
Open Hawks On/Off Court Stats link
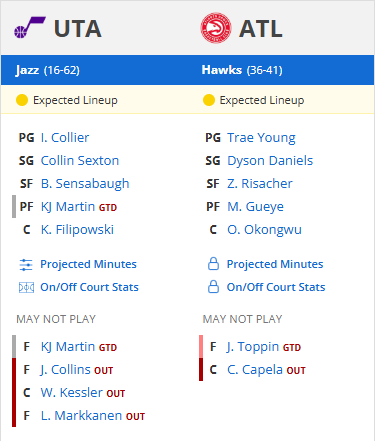[276, 287]
